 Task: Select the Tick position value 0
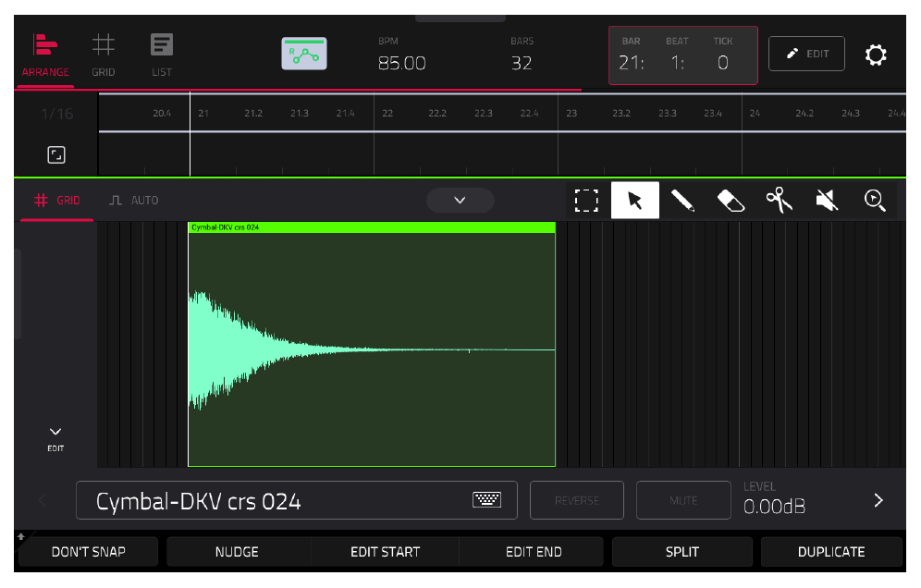pos(723,62)
